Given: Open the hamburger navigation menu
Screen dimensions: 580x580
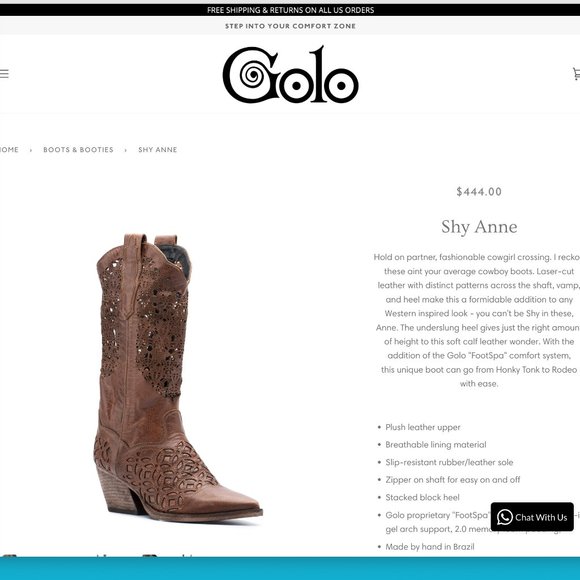Looking at the screenshot, I should [x=4, y=74].
